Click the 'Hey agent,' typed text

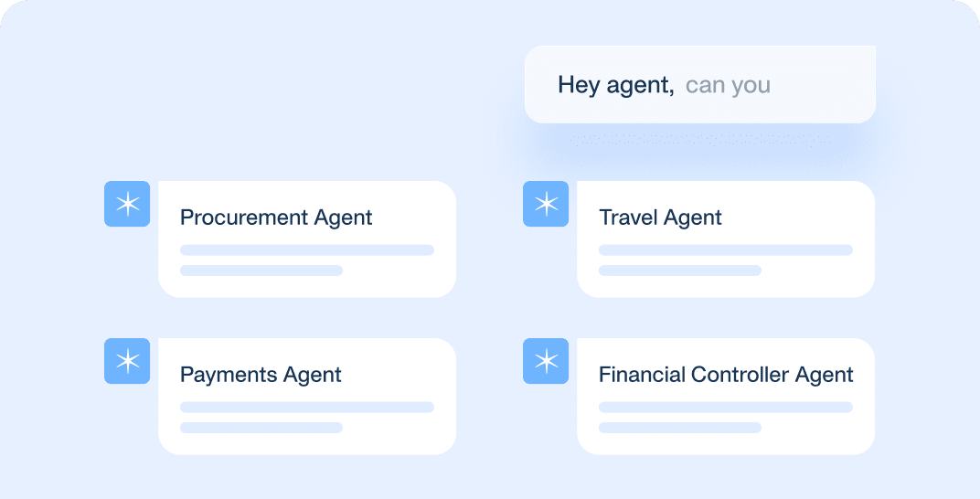click(x=615, y=85)
